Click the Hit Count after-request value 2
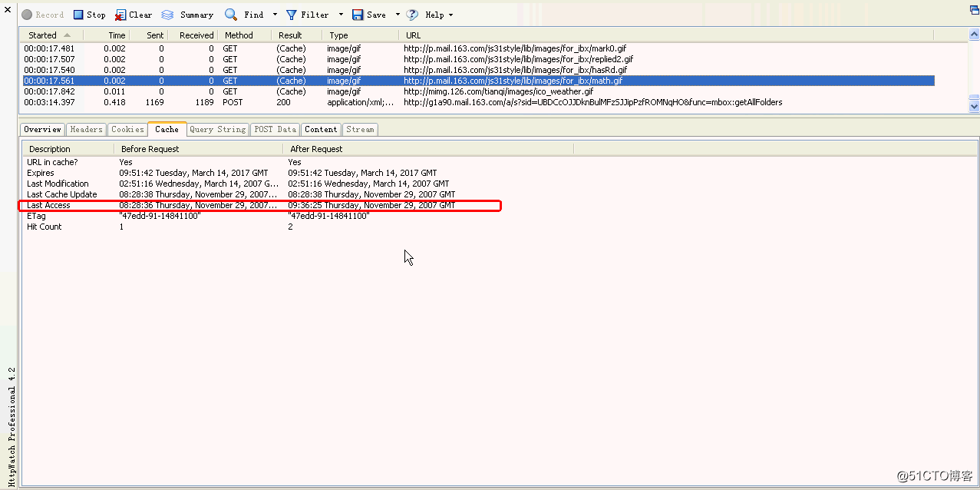 coord(290,227)
